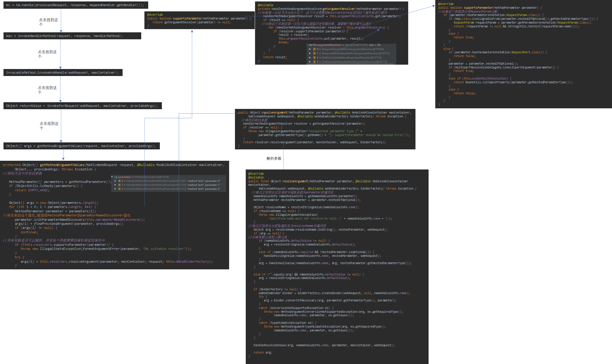
Task: Click the field icon of PathVariableMapMethodArgumentResolver entry
Action: (314, 62)
